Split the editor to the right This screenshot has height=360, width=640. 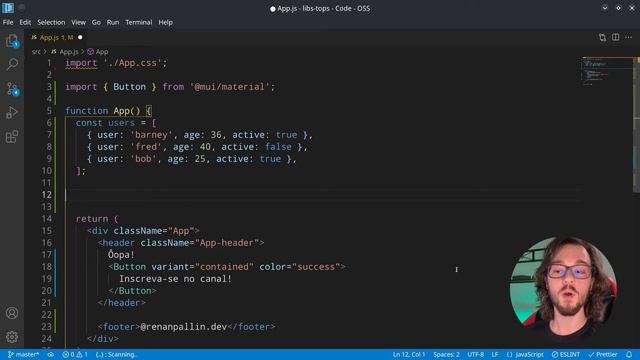pyautogui.click(x=616, y=37)
